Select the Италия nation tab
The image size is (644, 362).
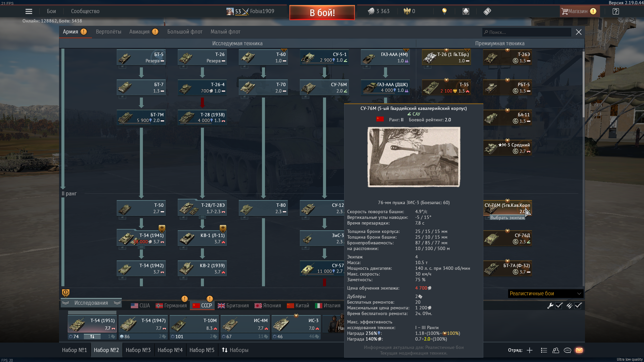328,306
